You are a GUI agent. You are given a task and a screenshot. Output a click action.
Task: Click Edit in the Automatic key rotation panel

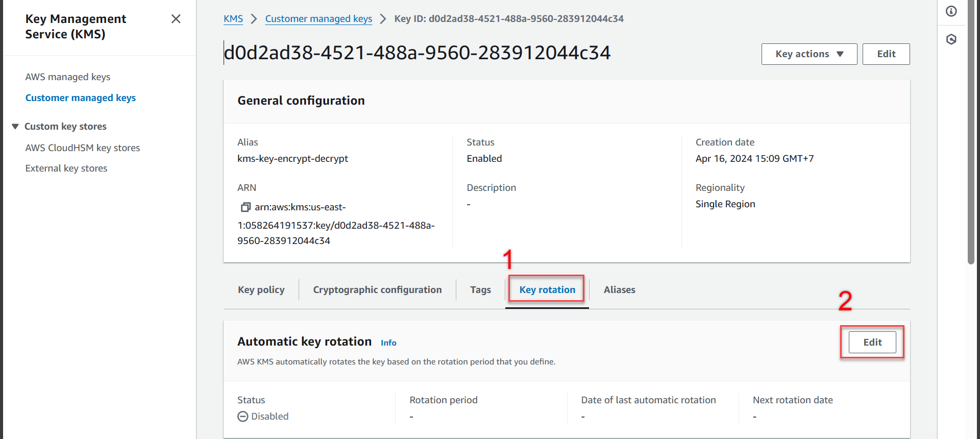pyautogui.click(x=872, y=343)
